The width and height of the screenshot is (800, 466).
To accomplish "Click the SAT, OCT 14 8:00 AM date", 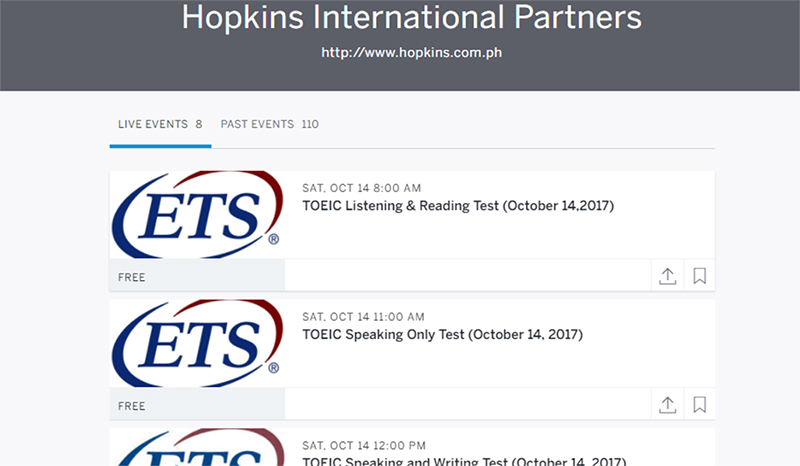I will 362,188.
